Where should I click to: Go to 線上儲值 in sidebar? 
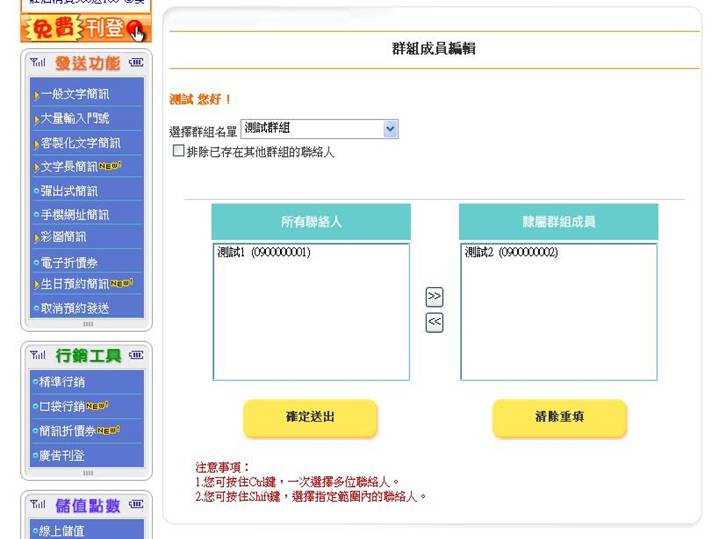pyautogui.click(x=63, y=531)
